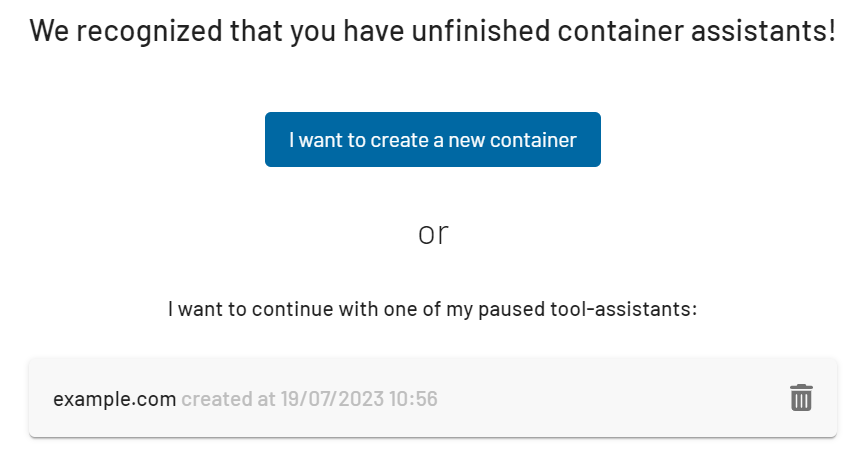Click the trash can icon on the card
Image resolution: width=866 pixels, height=457 pixels.
click(801, 398)
